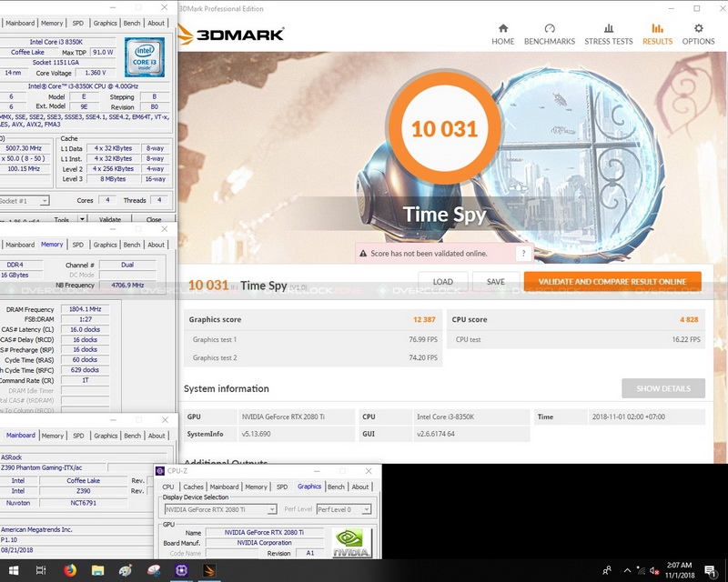Click the Close button in CPU-Z CPU window

click(154, 219)
